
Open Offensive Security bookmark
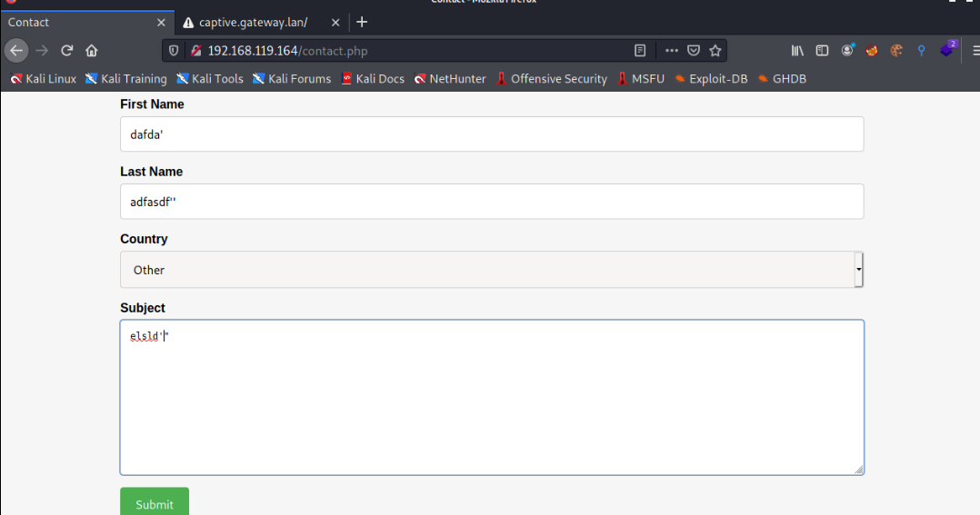point(552,79)
